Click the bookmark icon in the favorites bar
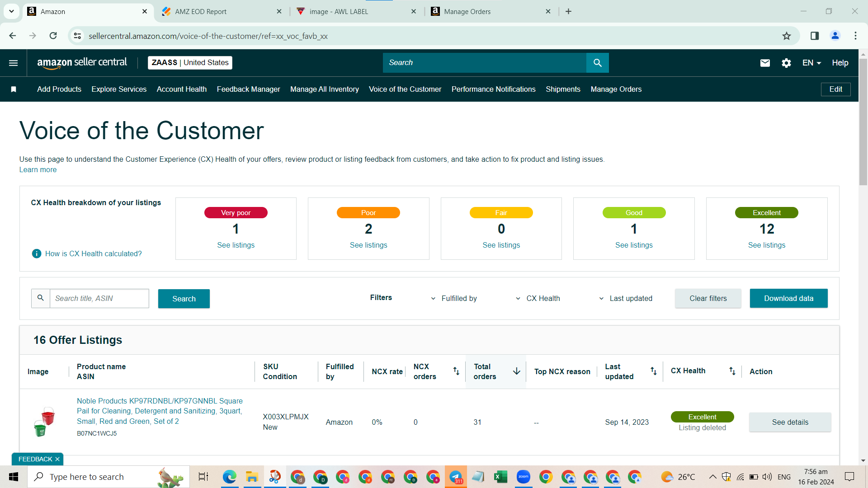Image resolution: width=868 pixels, height=488 pixels. point(14,89)
